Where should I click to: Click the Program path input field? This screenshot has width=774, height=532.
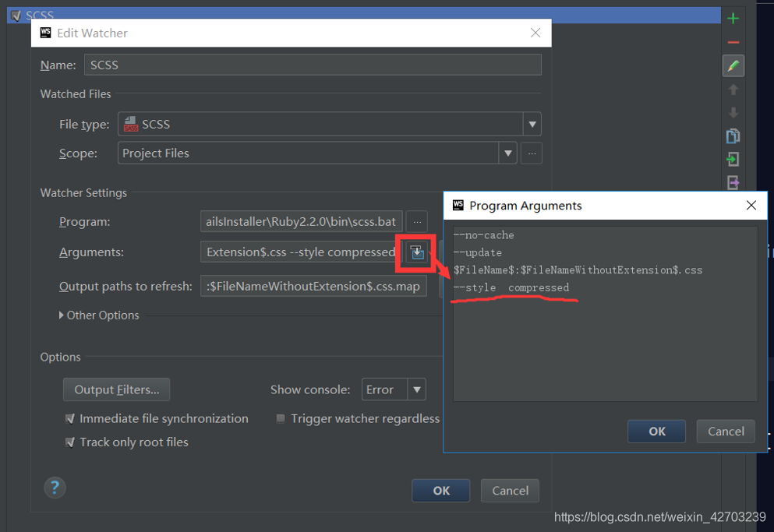302,221
